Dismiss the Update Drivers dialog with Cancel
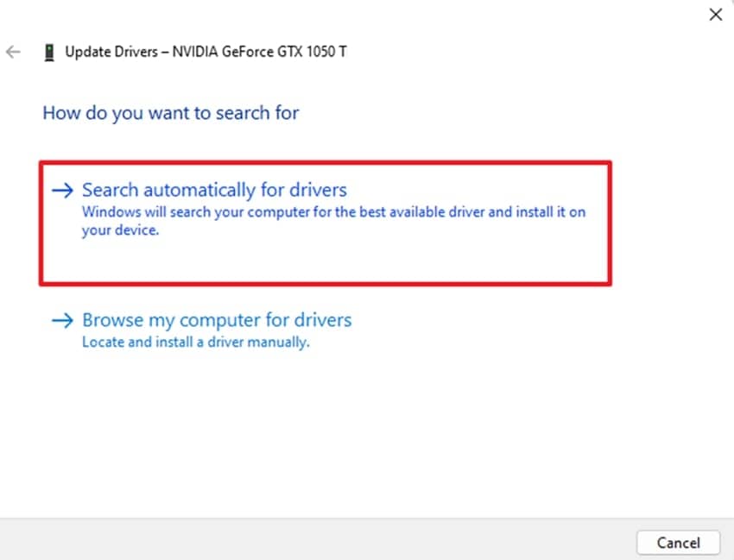This screenshot has width=734, height=560. click(679, 543)
